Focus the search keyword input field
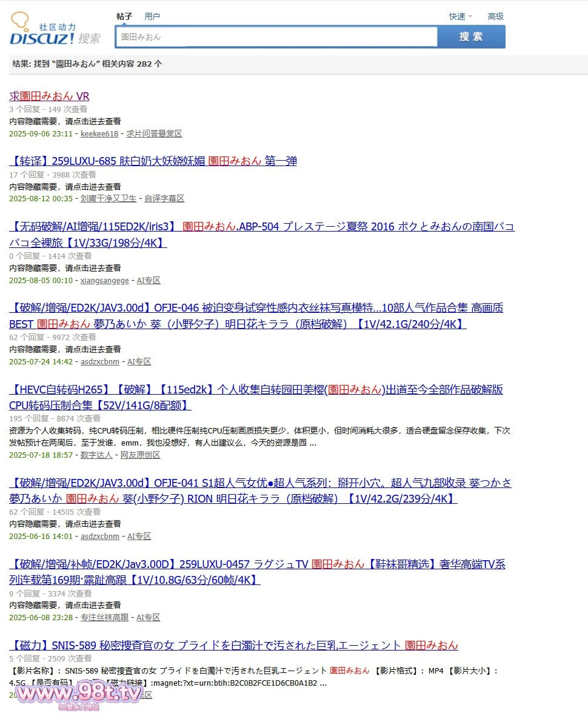Viewport: 588px width, 716px height. click(x=276, y=37)
